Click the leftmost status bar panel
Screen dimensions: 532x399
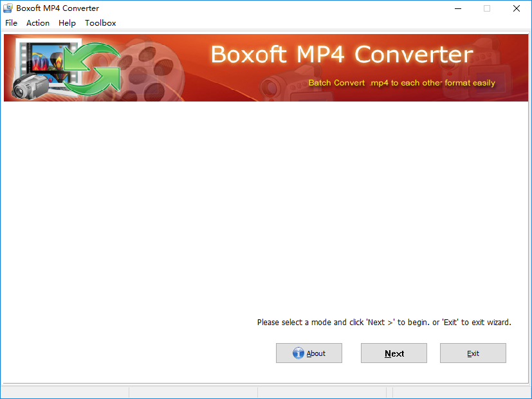[x=64, y=393]
